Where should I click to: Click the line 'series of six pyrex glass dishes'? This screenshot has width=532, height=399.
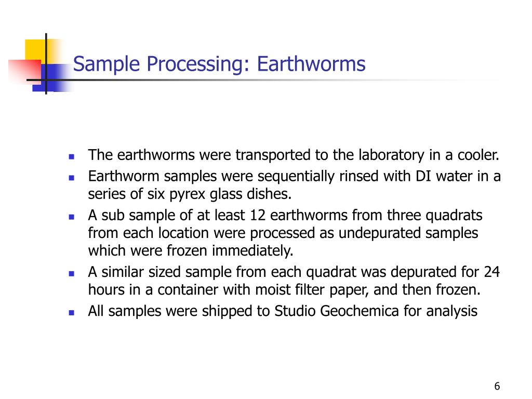pyautogui.click(x=189, y=194)
